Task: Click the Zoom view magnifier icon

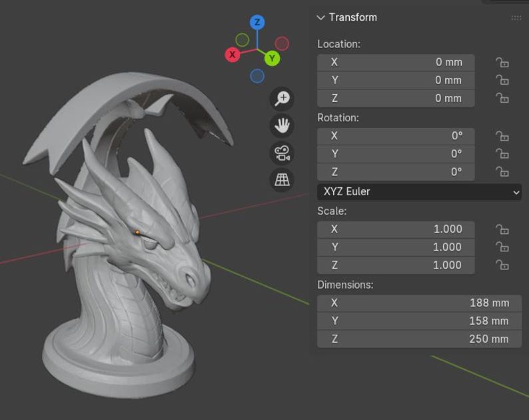Action: [282, 99]
